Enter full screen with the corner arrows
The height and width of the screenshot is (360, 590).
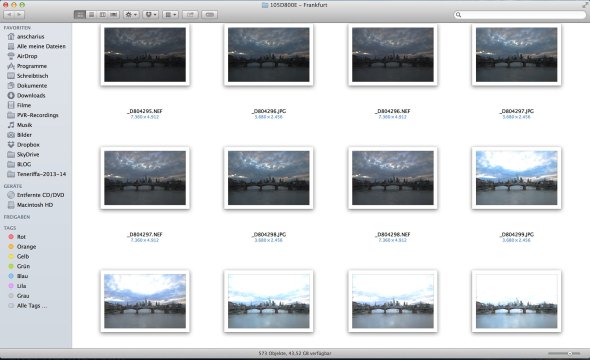585,5
